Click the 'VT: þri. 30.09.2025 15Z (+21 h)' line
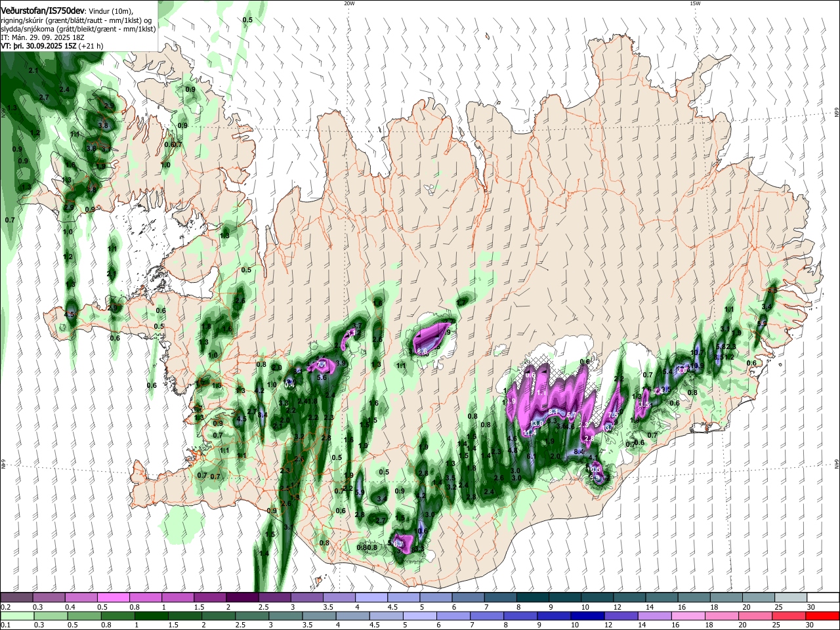 click(51, 46)
